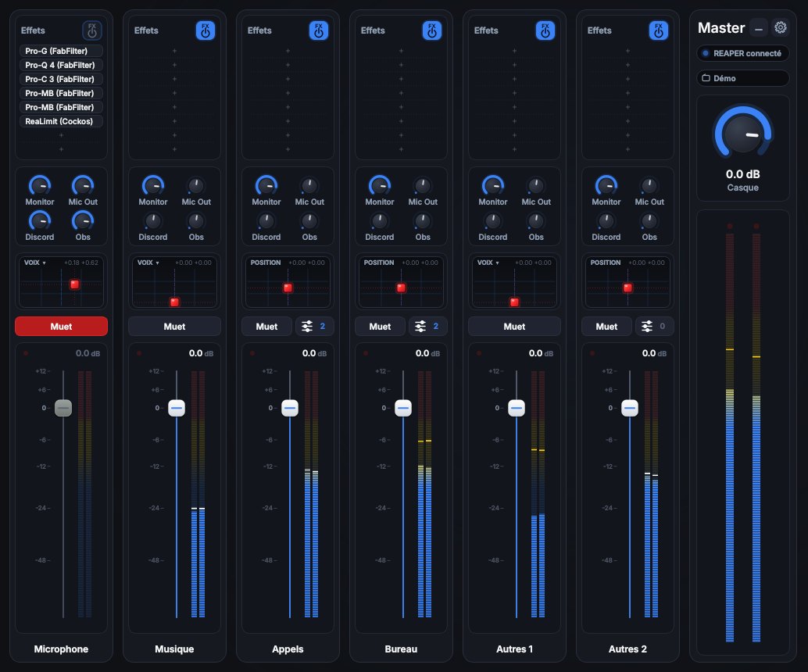
Task: Open Master settings gear
Action: point(781,27)
